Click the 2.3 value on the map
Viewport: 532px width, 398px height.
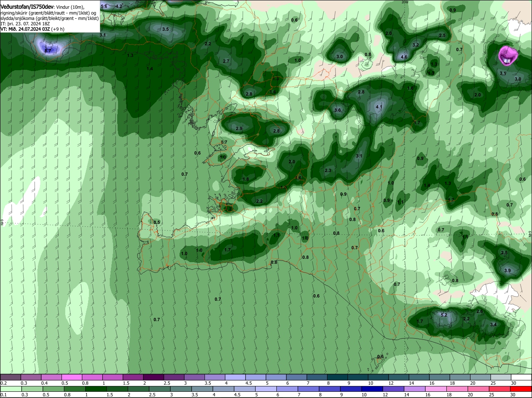pos(328,170)
